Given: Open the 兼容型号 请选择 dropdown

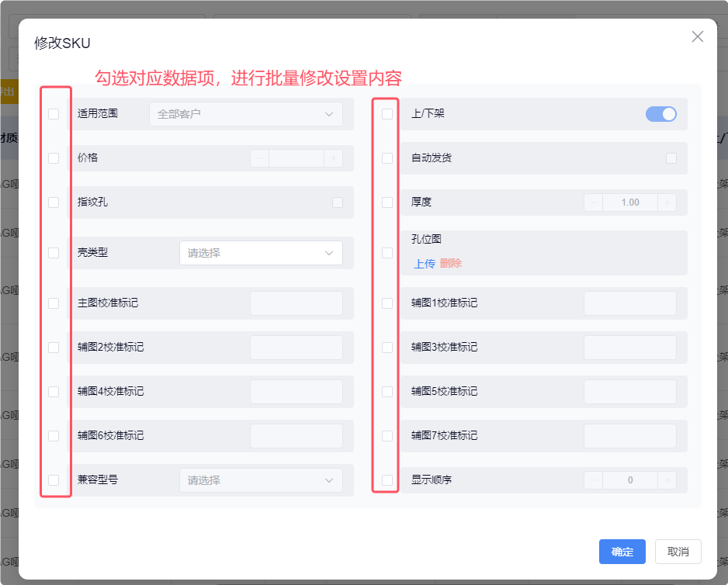Looking at the screenshot, I should pyautogui.click(x=261, y=480).
